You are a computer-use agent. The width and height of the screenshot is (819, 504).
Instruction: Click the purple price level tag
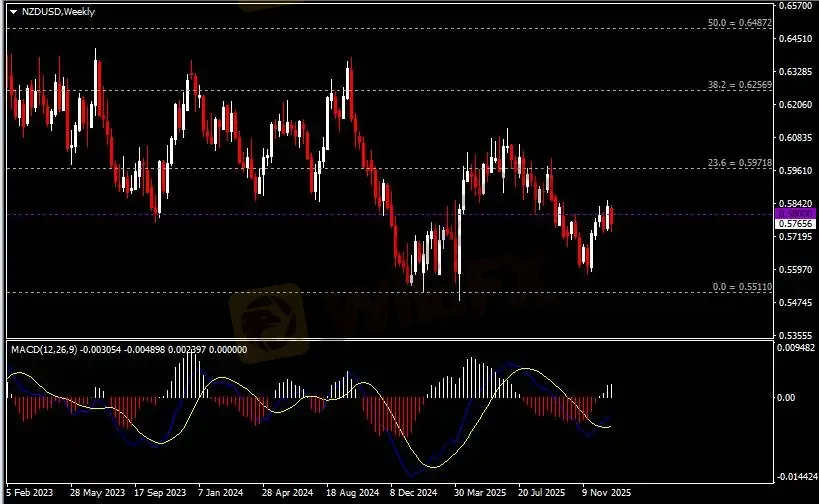796,214
